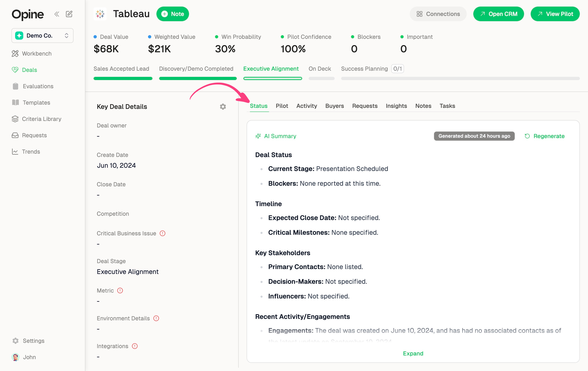Image resolution: width=588 pixels, height=371 pixels.
Task: Click the Templates book icon
Action: [15, 102]
